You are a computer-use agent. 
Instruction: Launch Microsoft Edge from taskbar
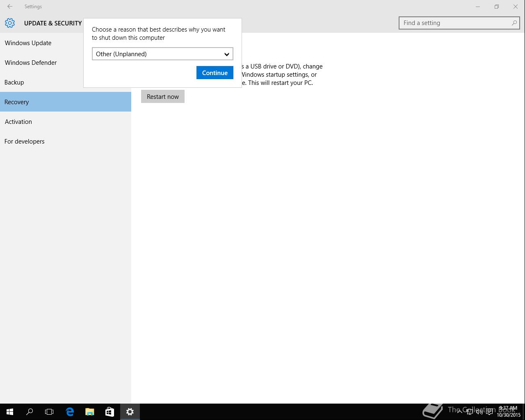(70, 412)
